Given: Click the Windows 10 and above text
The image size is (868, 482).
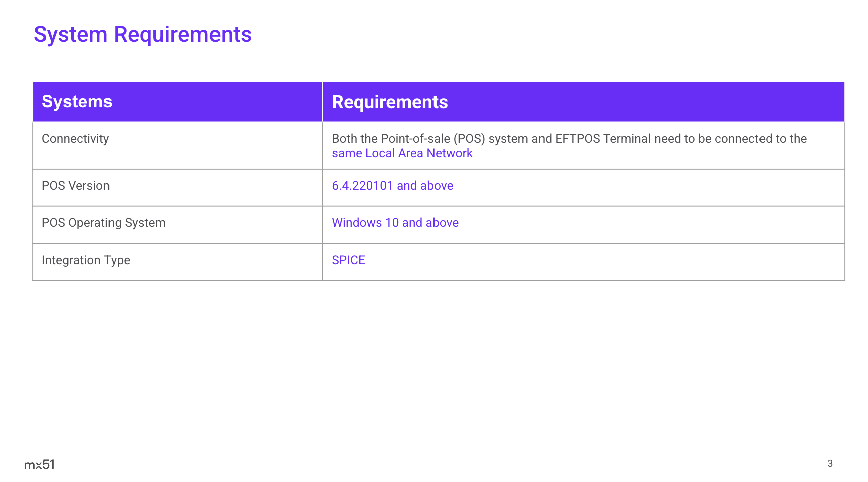Looking at the screenshot, I should pyautogui.click(x=395, y=223).
